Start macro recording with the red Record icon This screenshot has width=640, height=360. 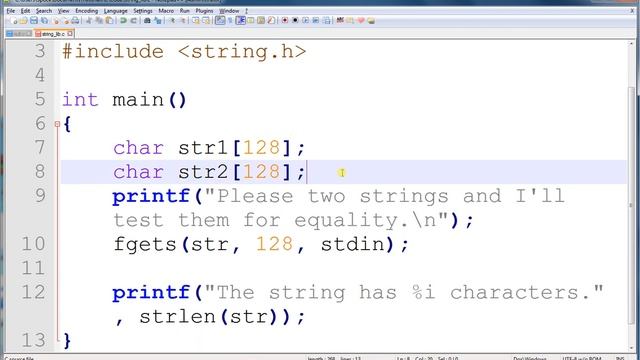click(x=285, y=20)
